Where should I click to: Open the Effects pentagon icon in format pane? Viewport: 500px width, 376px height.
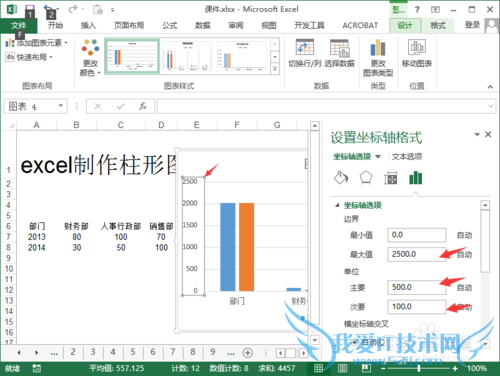click(366, 178)
